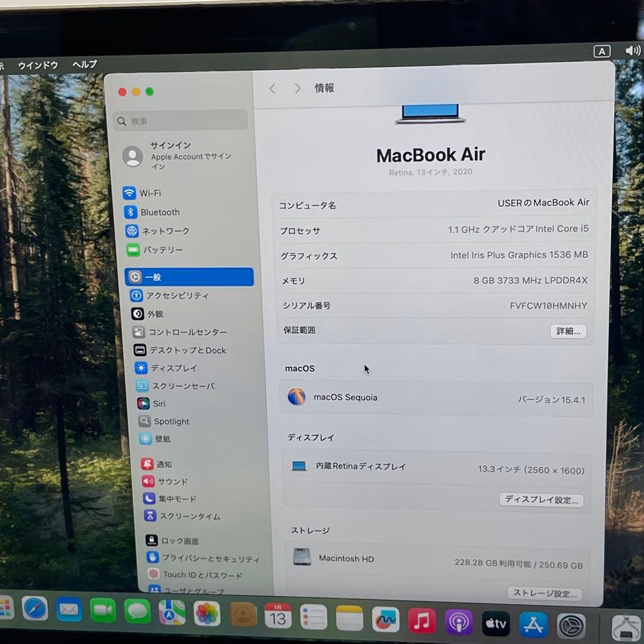The width and height of the screenshot is (644, 644).
Task: Click the back navigation chevron
Action: click(273, 88)
